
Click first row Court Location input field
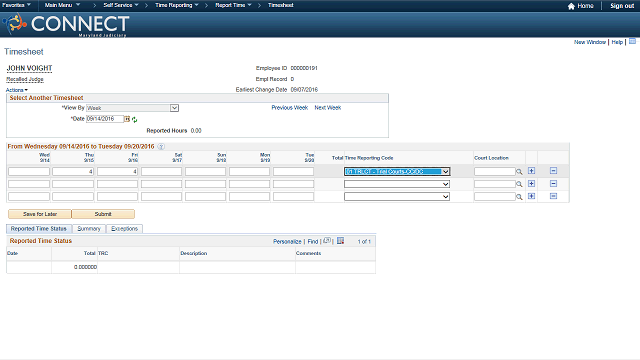[x=494, y=172]
